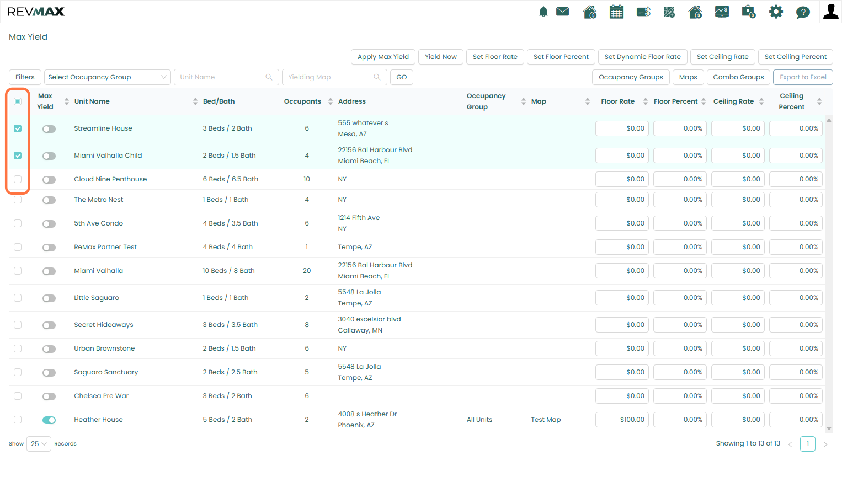
Task: Open Combo Groups
Action: (738, 77)
